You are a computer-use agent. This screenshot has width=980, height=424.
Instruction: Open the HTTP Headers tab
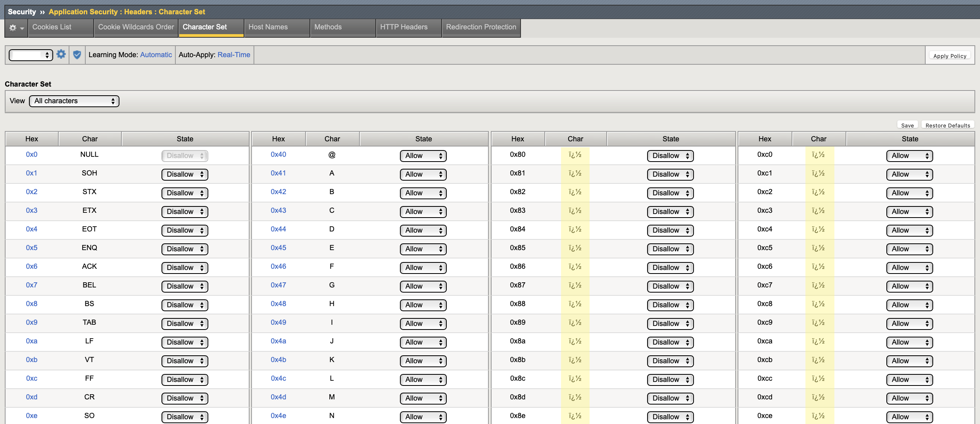click(409, 27)
